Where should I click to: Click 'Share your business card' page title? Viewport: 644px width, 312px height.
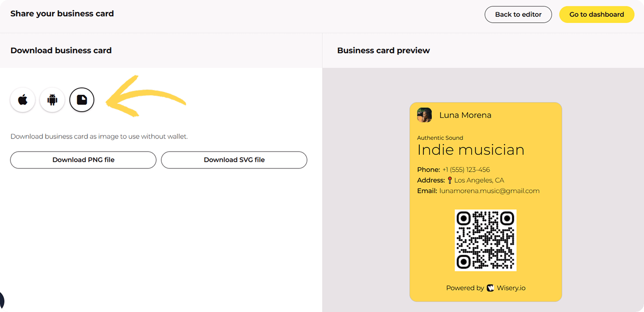click(x=62, y=14)
